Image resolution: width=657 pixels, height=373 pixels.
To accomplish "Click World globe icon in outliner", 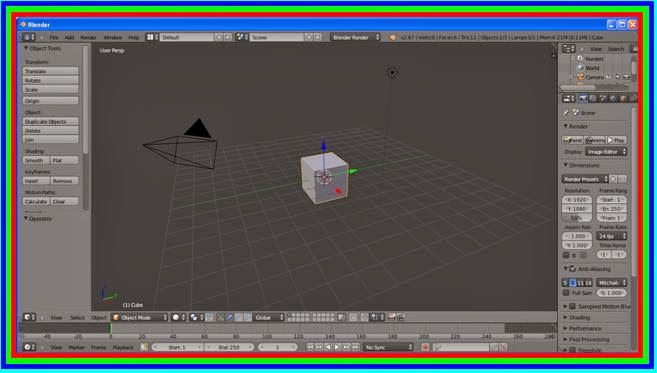I will 581,67.
